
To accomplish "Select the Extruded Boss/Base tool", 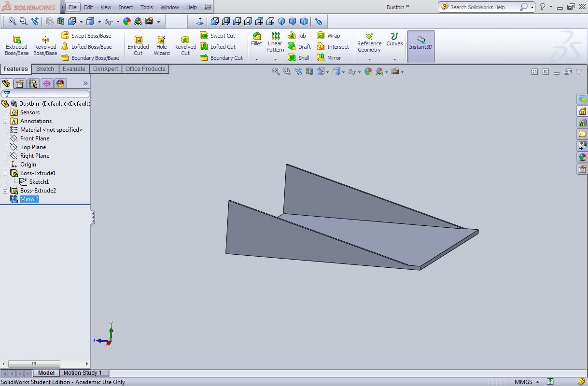I will [16, 45].
